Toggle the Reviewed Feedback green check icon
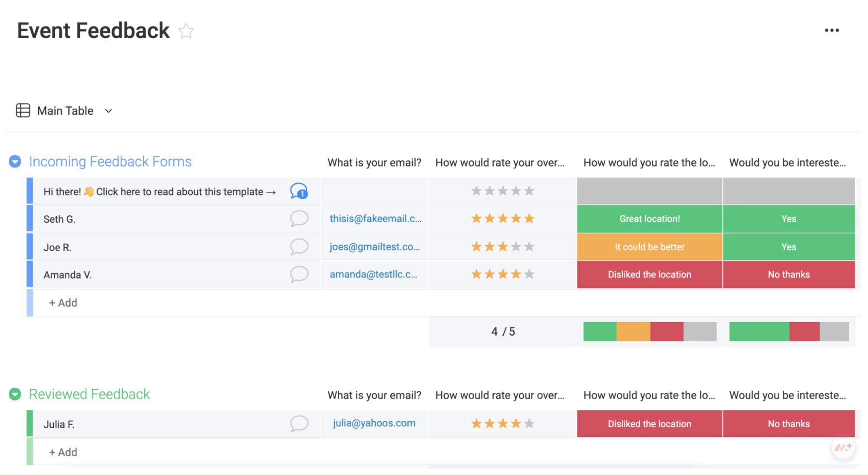The width and height of the screenshot is (868, 475). pyautogui.click(x=17, y=394)
